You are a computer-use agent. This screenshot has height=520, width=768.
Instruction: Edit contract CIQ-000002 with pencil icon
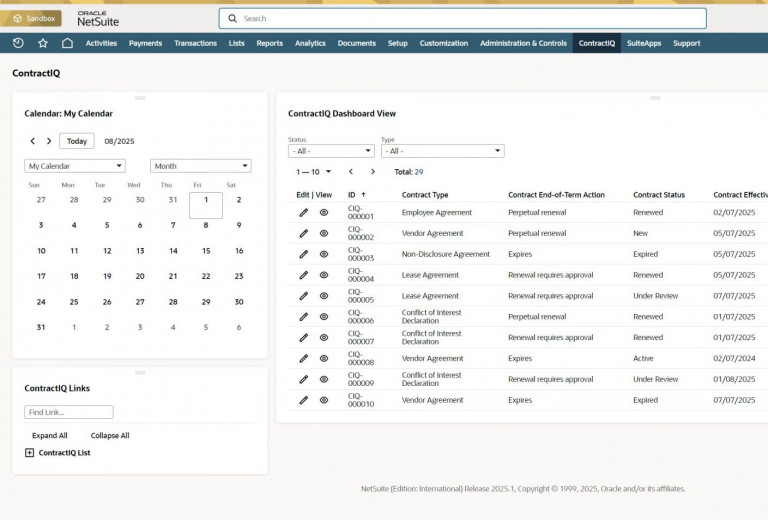tap(304, 234)
